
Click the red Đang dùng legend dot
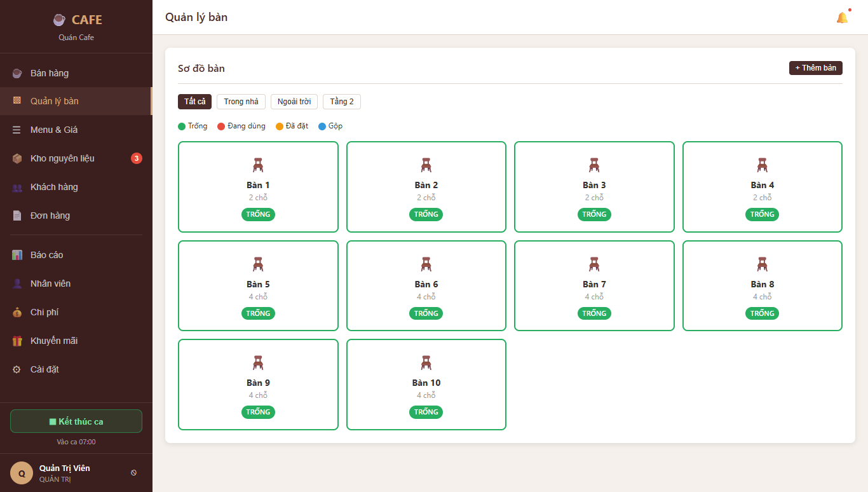tap(221, 126)
